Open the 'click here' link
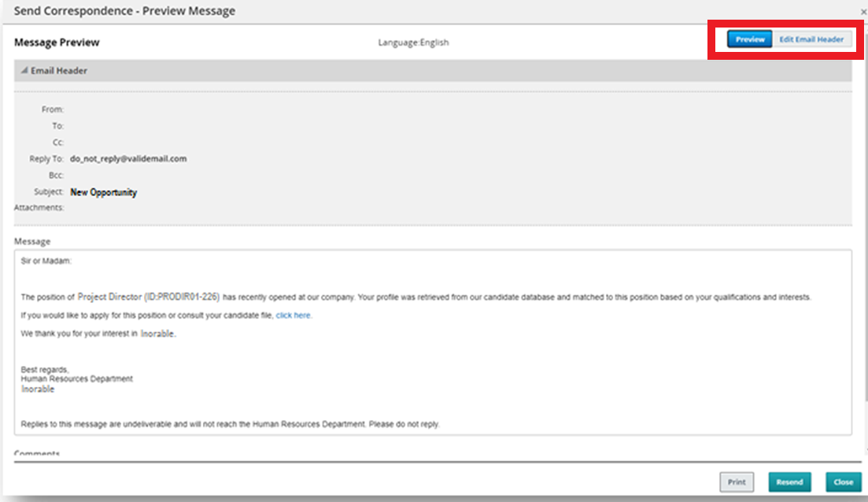This screenshot has height=502, width=868. click(294, 316)
